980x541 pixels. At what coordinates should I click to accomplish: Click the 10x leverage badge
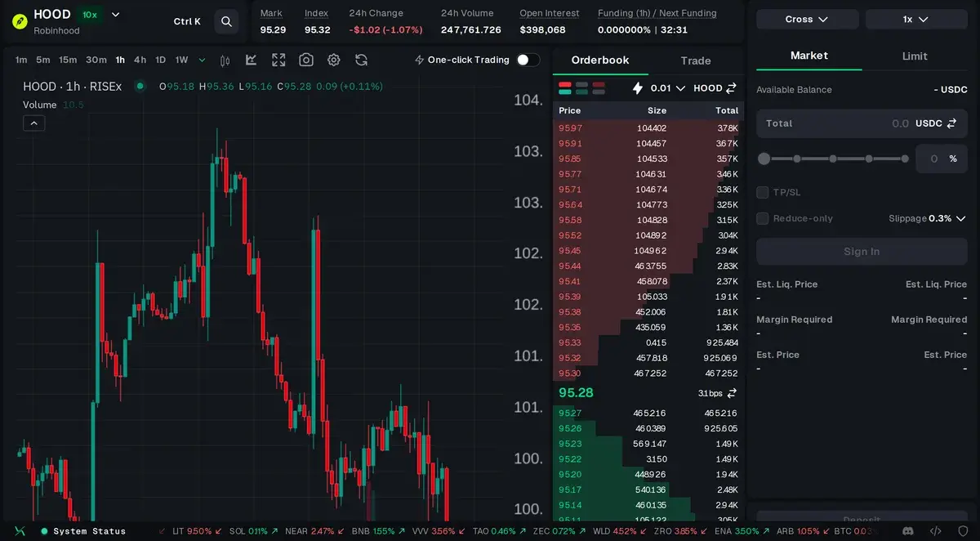[x=90, y=15]
